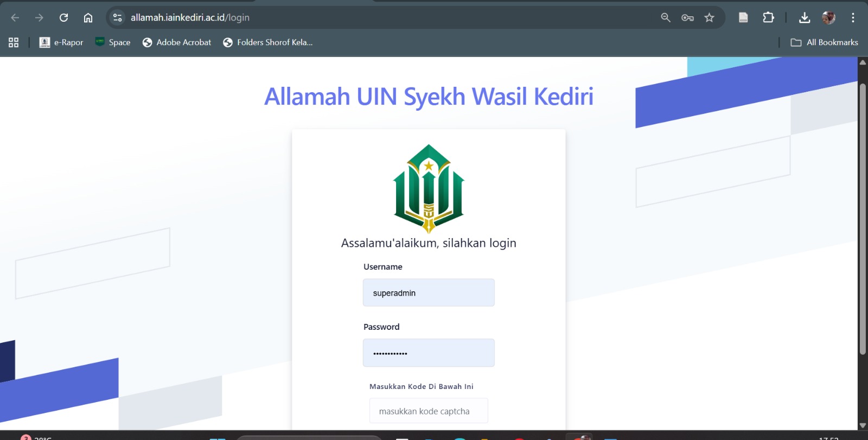
Task: Bookmark this page with the star
Action: (x=709, y=18)
